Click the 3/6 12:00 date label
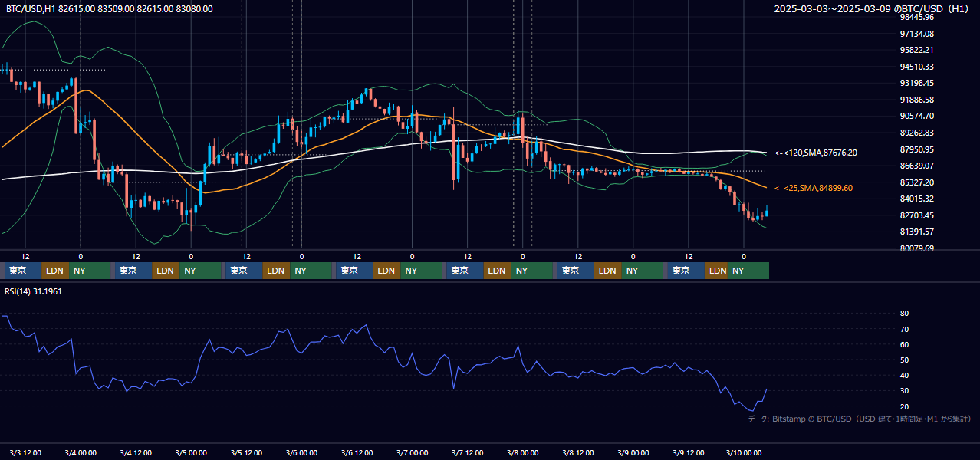This screenshot has width=980, height=460. [357, 452]
